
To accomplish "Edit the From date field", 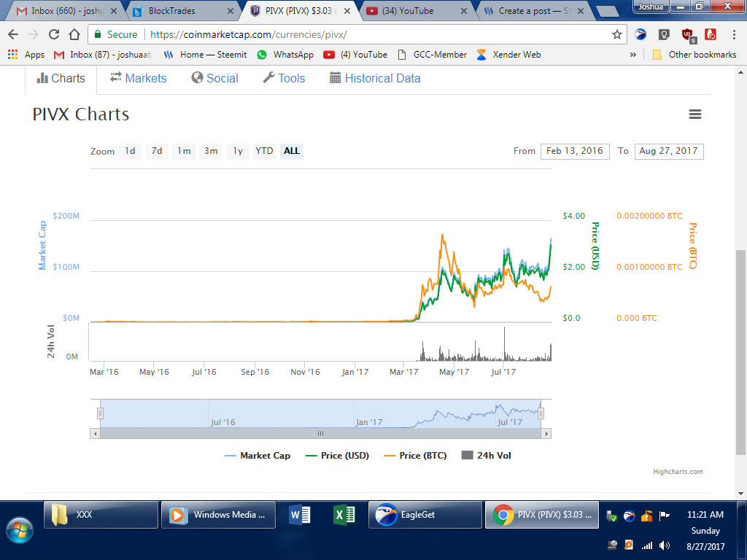I will [x=575, y=152].
